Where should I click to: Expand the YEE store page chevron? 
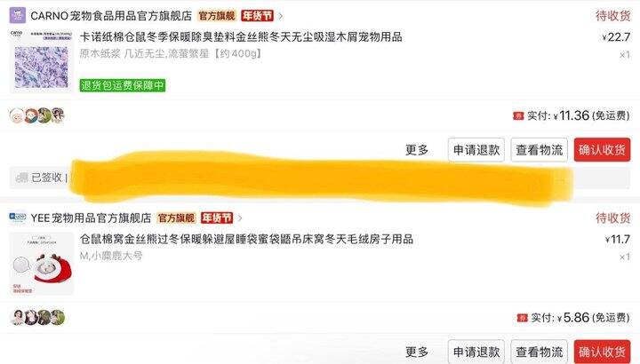(x=240, y=218)
